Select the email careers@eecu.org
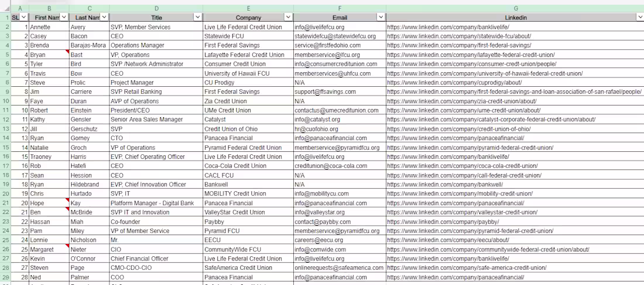 pyautogui.click(x=318, y=240)
